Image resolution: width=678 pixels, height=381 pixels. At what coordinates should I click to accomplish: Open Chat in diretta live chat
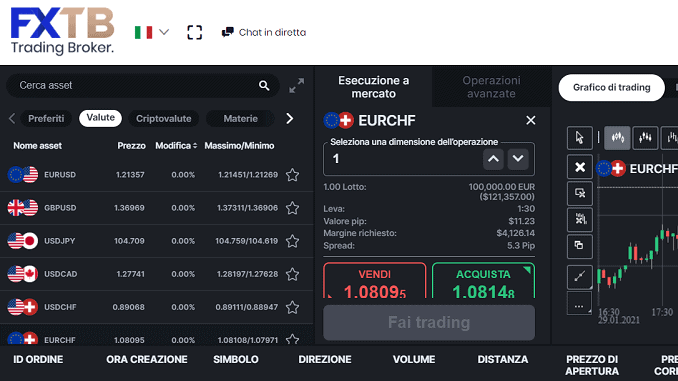point(264,32)
